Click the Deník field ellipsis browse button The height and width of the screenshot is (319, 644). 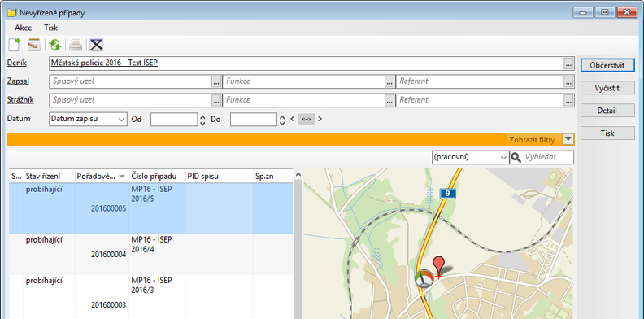[568, 63]
